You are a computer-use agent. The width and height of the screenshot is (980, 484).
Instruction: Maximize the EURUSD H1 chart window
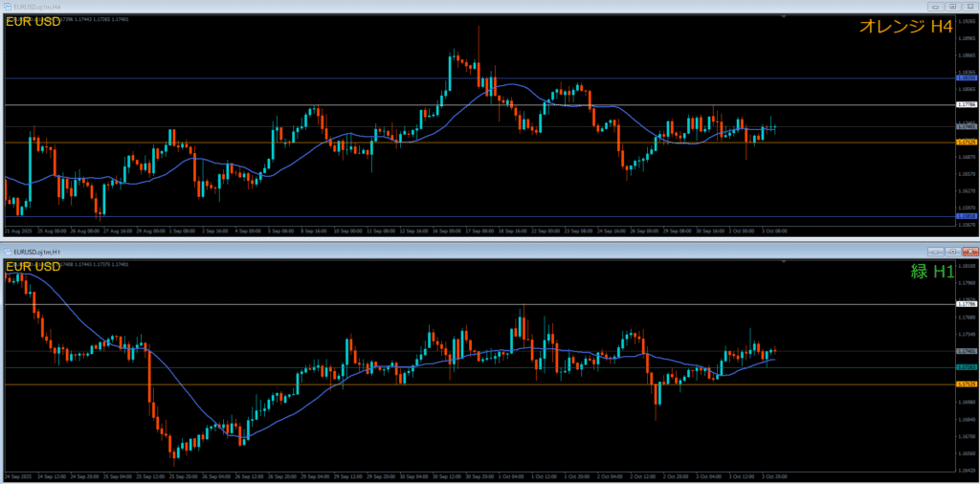[952, 251]
